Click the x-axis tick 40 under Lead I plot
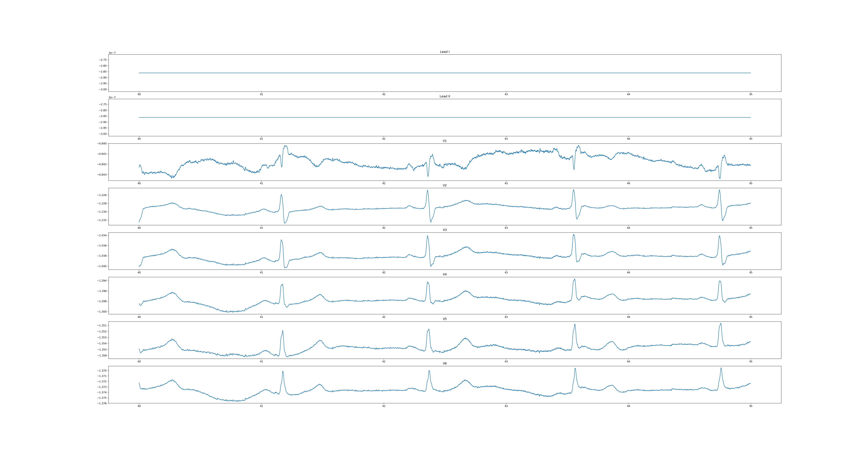The image size is (868, 453). coord(139,94)
